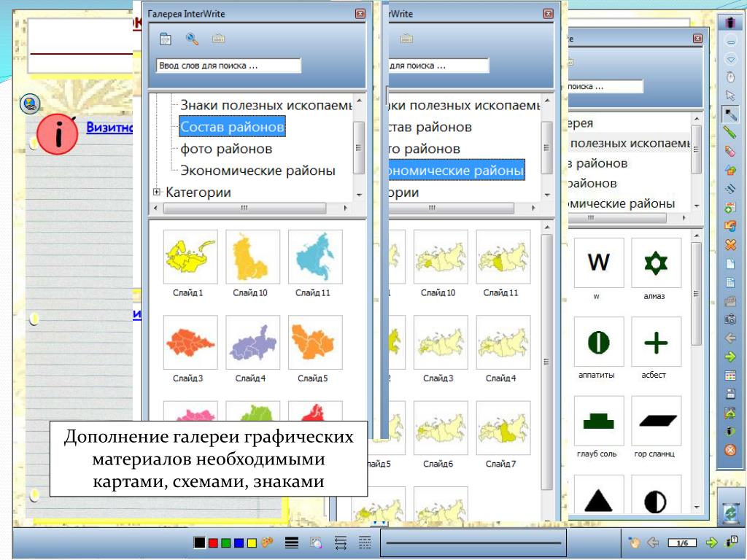Open Слайд 7 map in second gallery
Screen dimensions: 747x560
(x=503, y=428)
